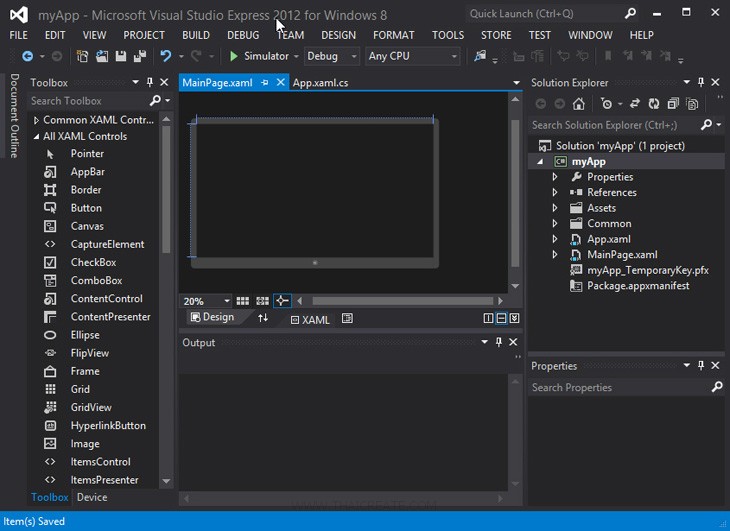Toggle snap to snaplines in designer
The width and height of the screenshot is (730, 531).
coord(282,301)
